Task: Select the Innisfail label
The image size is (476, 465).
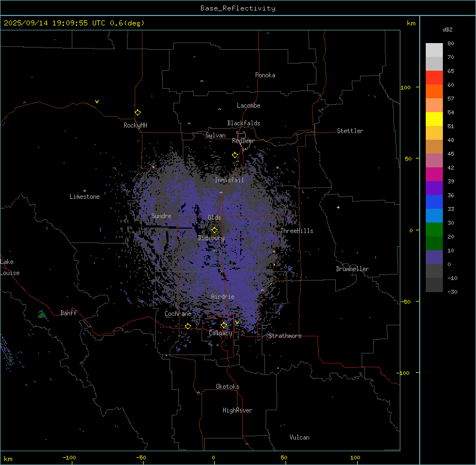Action: coord(229,180)
